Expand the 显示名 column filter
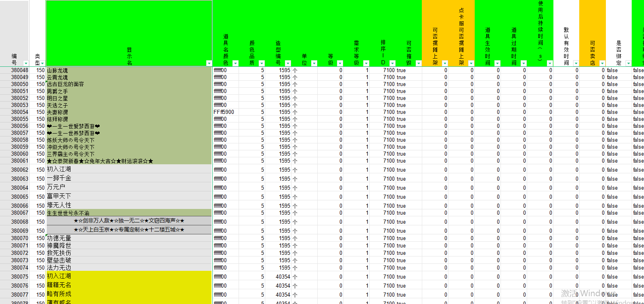644x304 pixels. (x=209, y=63)
